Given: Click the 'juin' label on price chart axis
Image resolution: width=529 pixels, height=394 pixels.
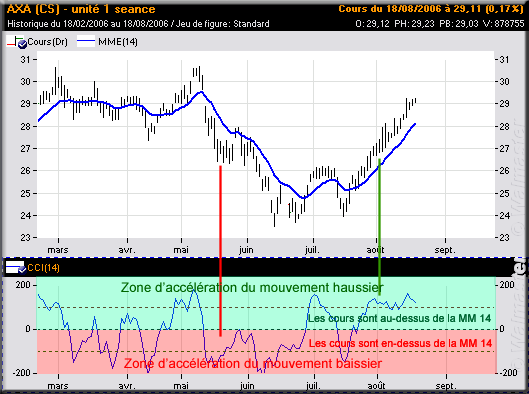Looking at the screenshot, I should click(246, 250).
